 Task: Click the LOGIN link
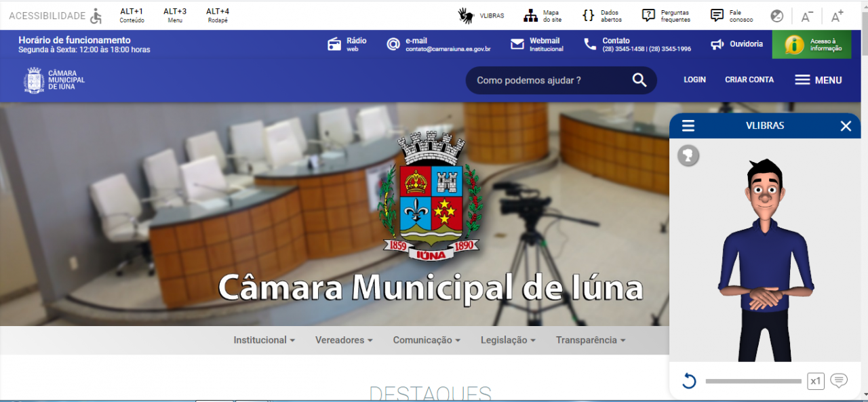[x=694, y=80]
